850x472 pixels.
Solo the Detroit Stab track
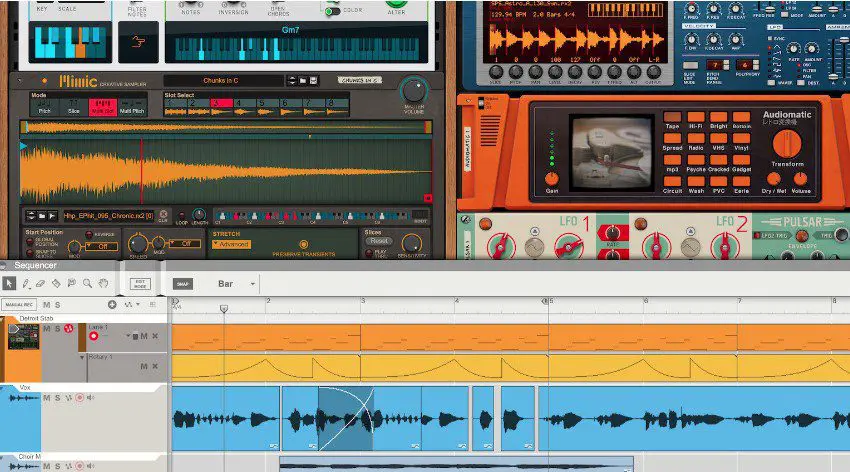pos(56,328)
